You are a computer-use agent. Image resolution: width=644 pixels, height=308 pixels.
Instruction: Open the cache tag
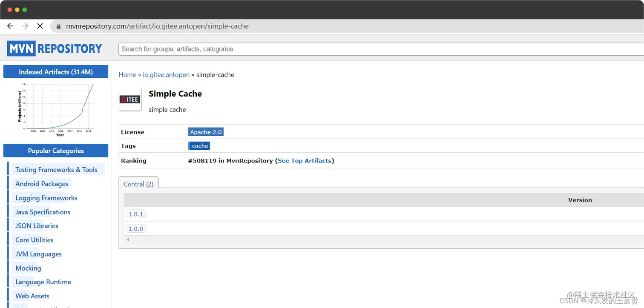[x=199, y=145]
